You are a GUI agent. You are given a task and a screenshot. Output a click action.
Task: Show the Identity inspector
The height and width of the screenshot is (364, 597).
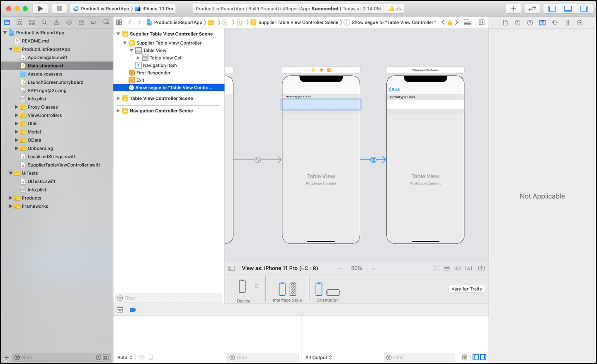pos(542,23)
